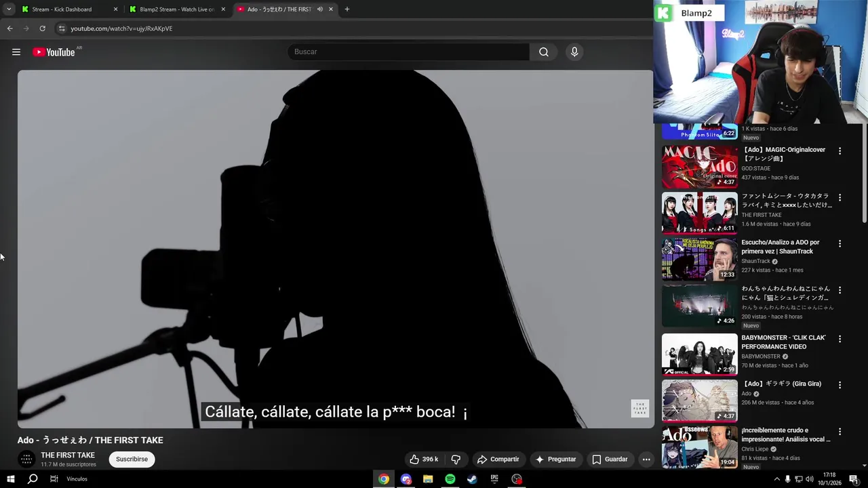View site information icon in address bar
868x488 pixels.
(61, 28)
